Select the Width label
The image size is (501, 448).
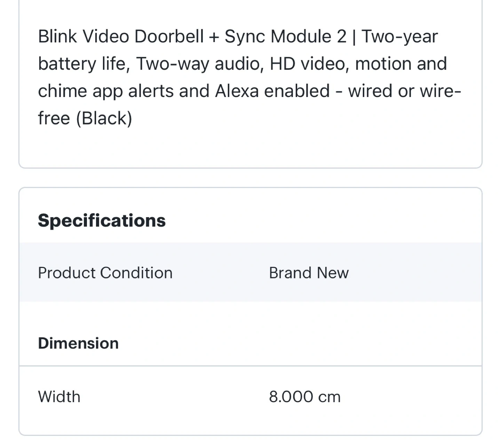tap(59, 397)
